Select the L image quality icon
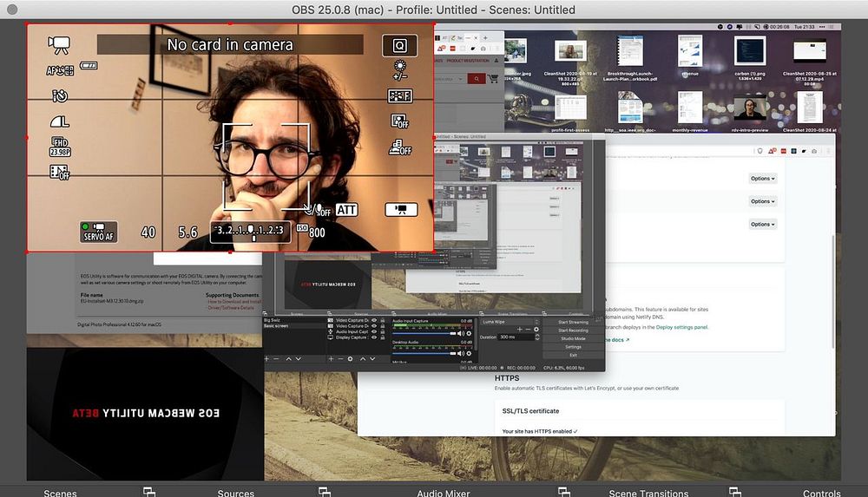This screenshot has width=868, height=497. 59,121
